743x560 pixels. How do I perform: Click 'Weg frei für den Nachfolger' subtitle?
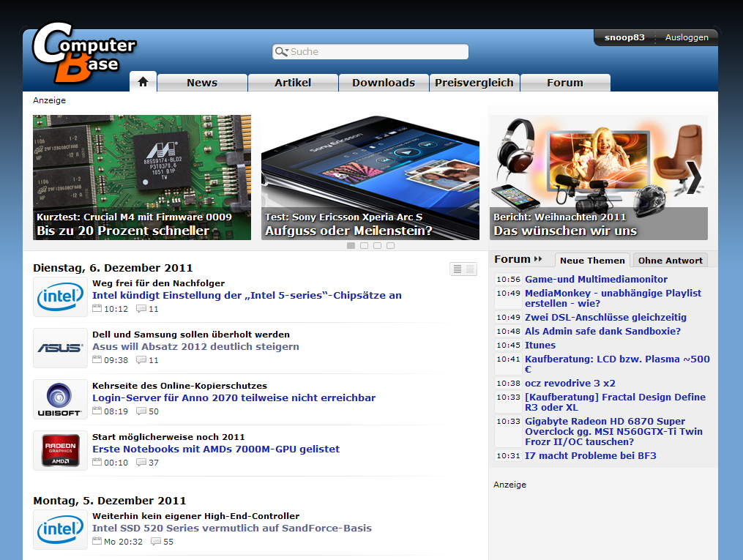coord(158,283)
